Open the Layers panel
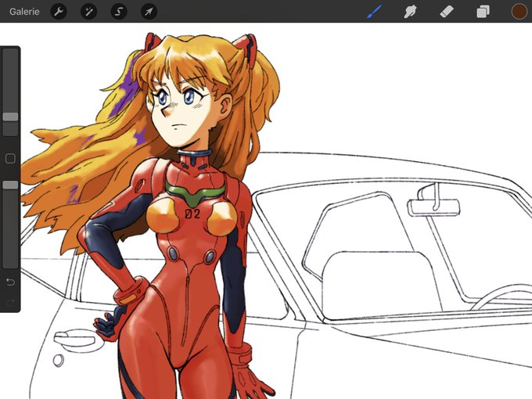 [483, 12]
